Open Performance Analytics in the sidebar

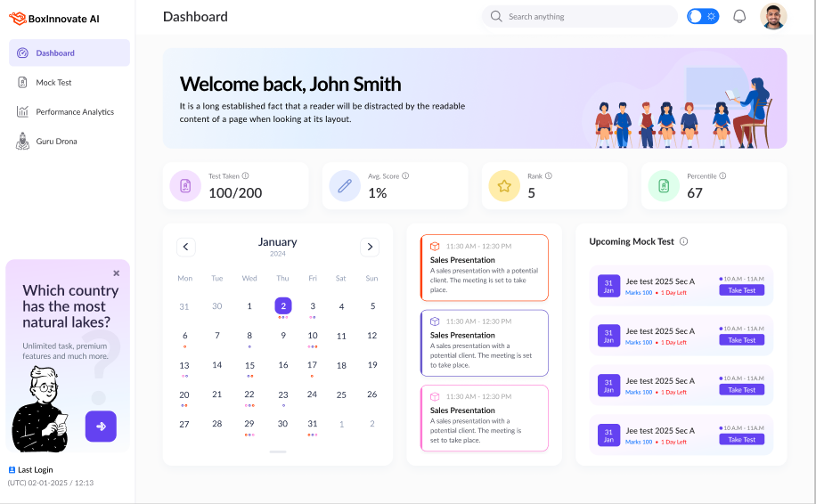coord(75,112)
